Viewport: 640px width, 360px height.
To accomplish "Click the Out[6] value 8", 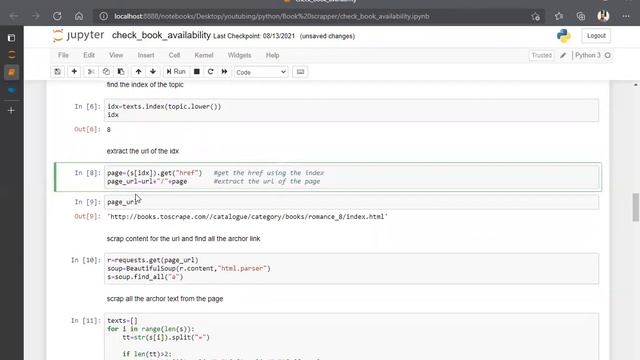I will [x=109, y=129].
